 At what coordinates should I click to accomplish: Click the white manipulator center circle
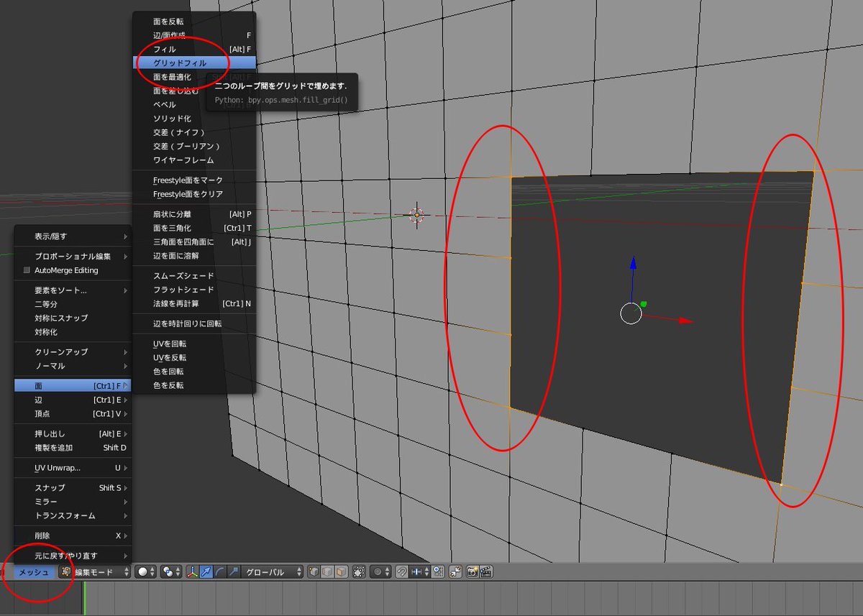tap(631, 313)
